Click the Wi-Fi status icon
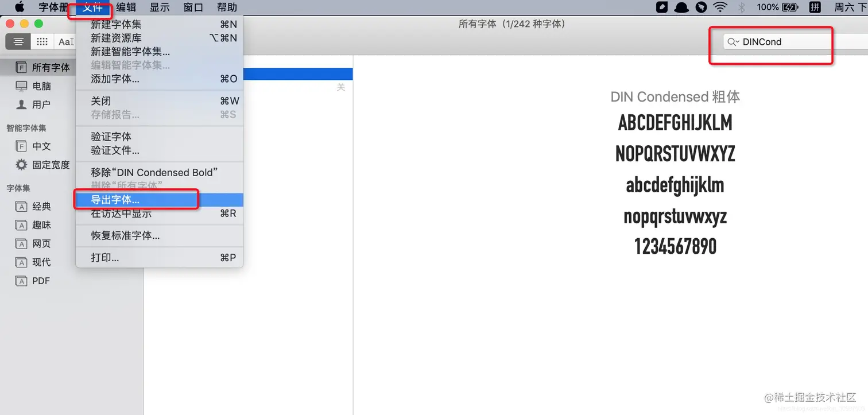Screen dimensions: 868x415 click(720, 7)
